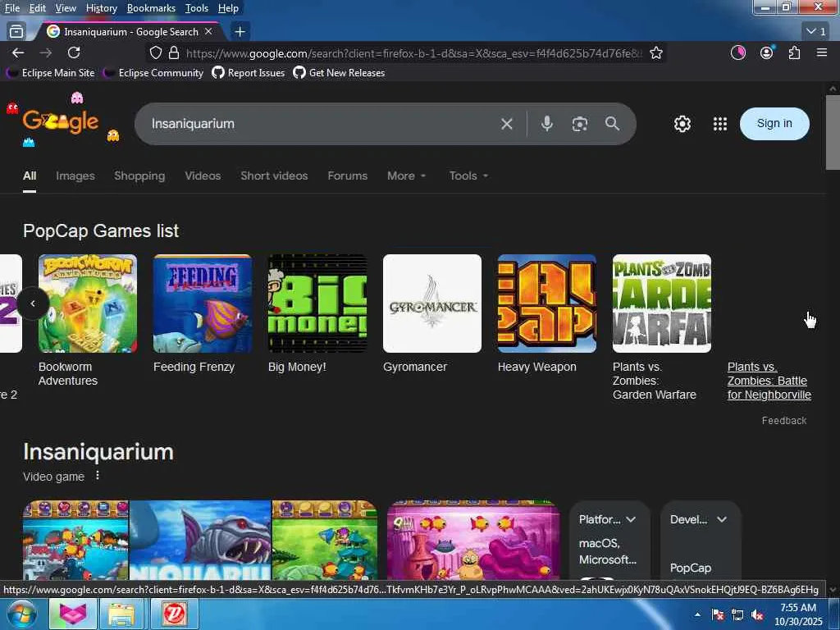Open Google quick settings gear
This screenshot has width=840, height=630.
coord(682,124)
